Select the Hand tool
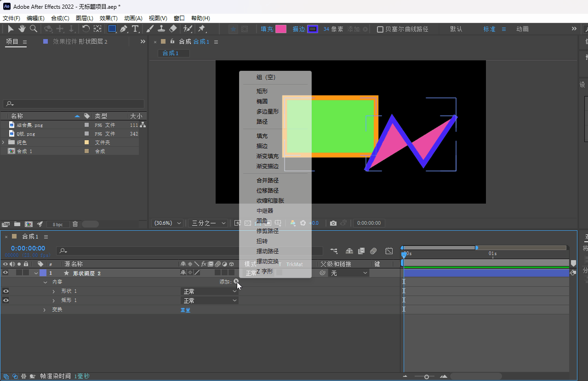The width and height of the screenshot is (588, 381). [22, 29]
